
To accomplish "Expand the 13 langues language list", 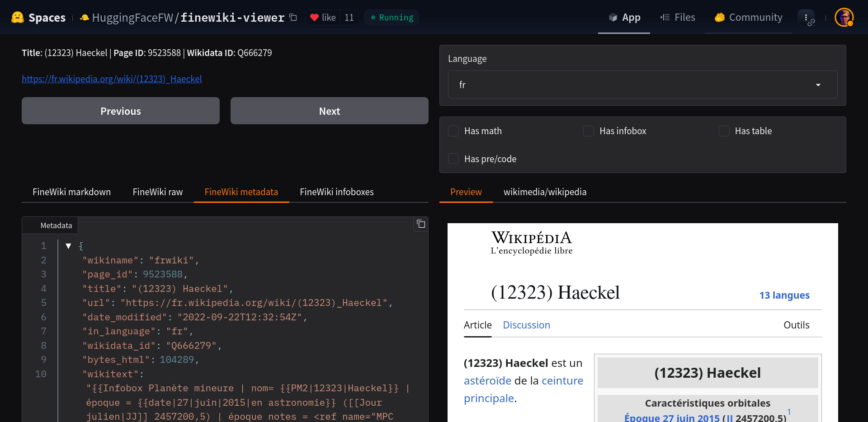I will pyautogui.click(x=784, y=295).
